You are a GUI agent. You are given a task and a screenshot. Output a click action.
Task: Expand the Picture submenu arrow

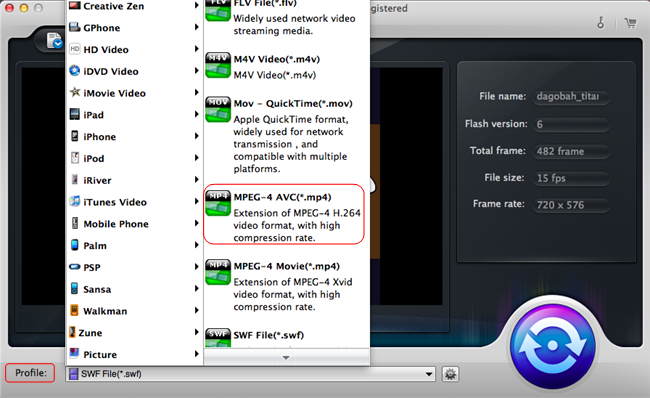tap(196, 354)
